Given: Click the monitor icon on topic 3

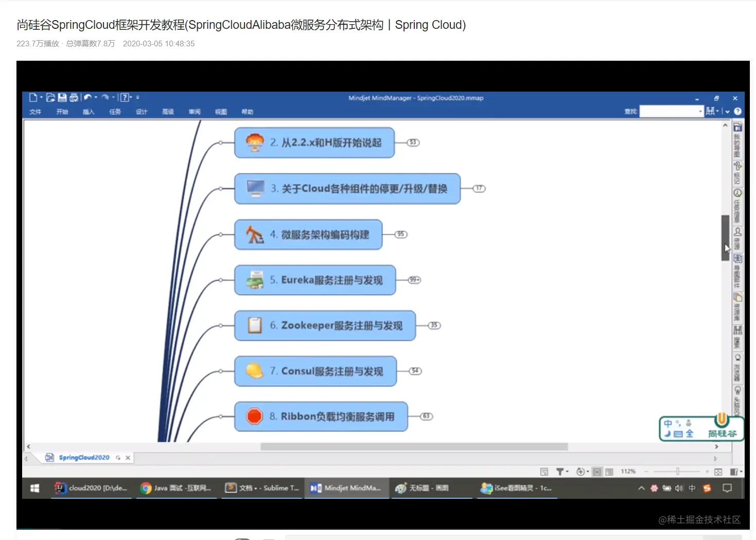Looking at the screenshot, I should (x=255, y=188).
